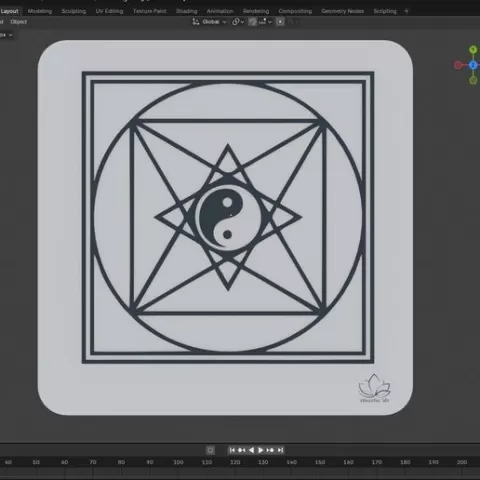The width and height of the screenshot is (480, 480).
Task: Open the Sculpting workspace tab
Action: [x=74, y=11]
